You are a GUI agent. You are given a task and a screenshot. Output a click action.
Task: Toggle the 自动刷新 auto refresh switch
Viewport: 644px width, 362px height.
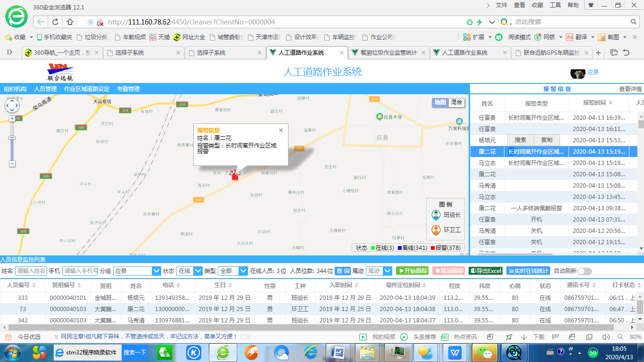point(585,271)
